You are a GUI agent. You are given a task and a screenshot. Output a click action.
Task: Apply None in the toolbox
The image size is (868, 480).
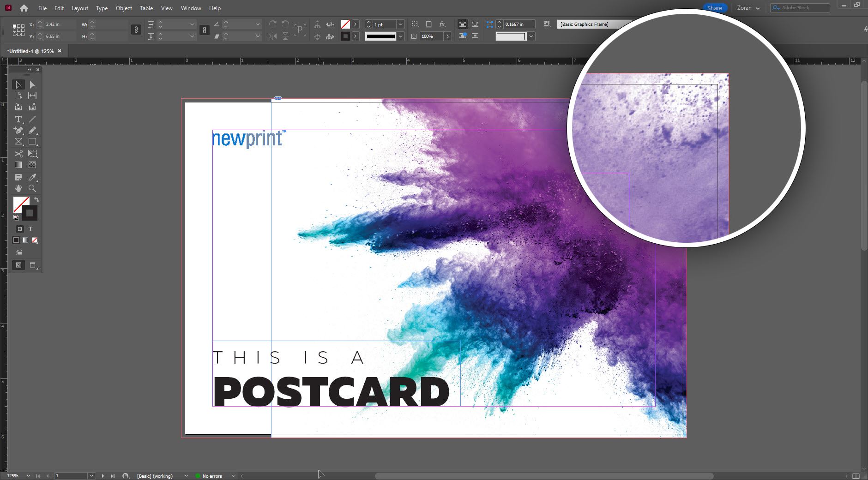[35, 240]
